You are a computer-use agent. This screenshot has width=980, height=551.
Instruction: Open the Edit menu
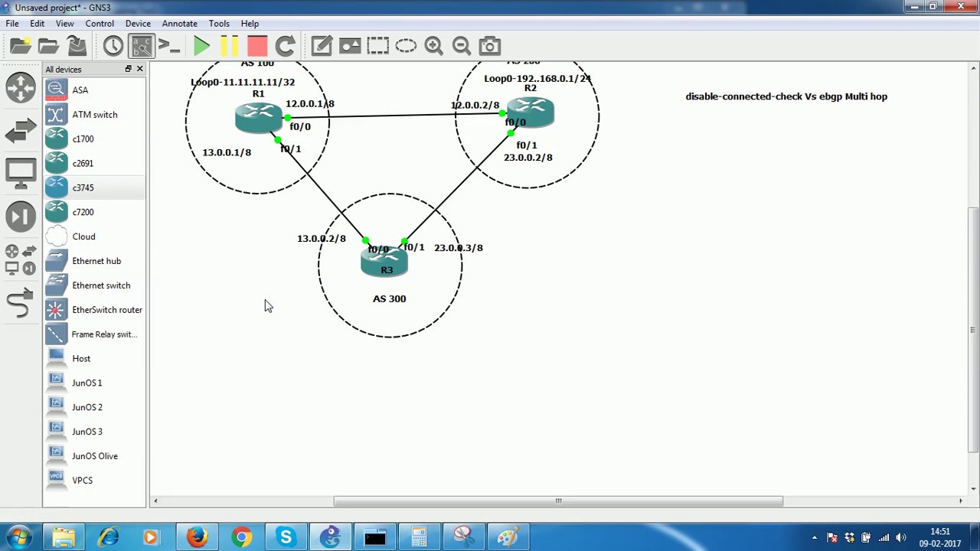tap(37, 23)
